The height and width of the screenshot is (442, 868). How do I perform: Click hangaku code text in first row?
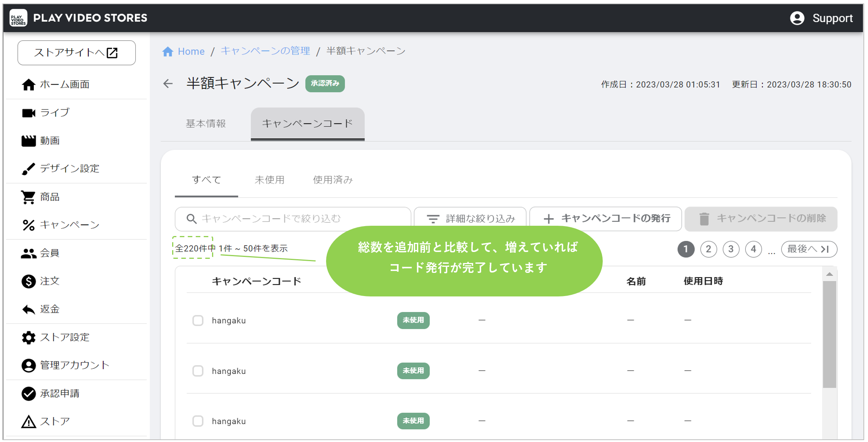[229, 320]
